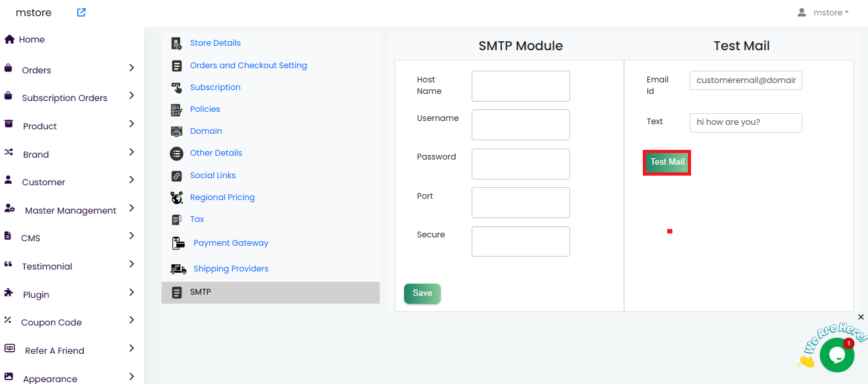Open the Orders and Checkout Setting link
This screenshot has height=384, width=868.
(x=248, y=66)
